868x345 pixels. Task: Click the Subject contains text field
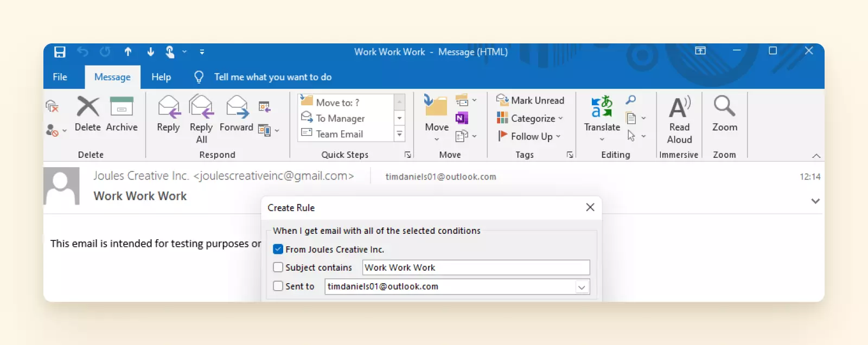pos(476,267)
